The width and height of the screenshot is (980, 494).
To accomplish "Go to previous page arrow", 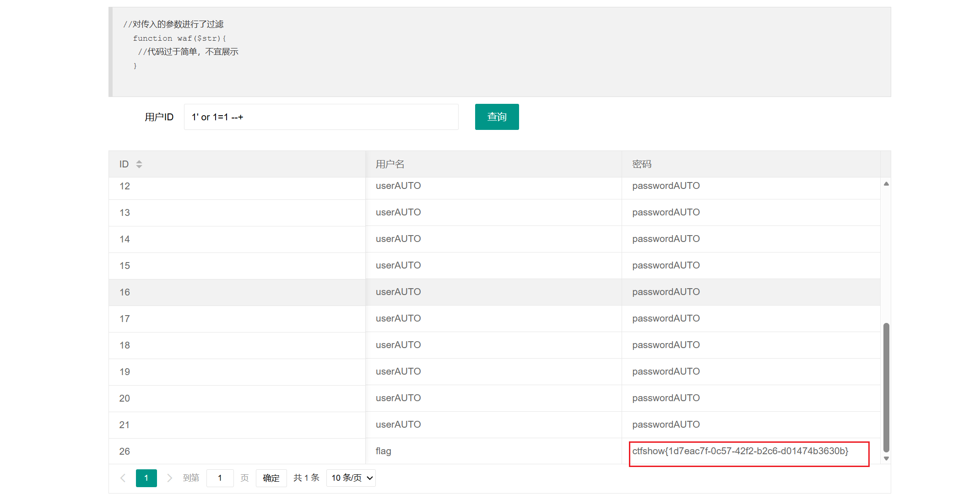I will (123, 478).
